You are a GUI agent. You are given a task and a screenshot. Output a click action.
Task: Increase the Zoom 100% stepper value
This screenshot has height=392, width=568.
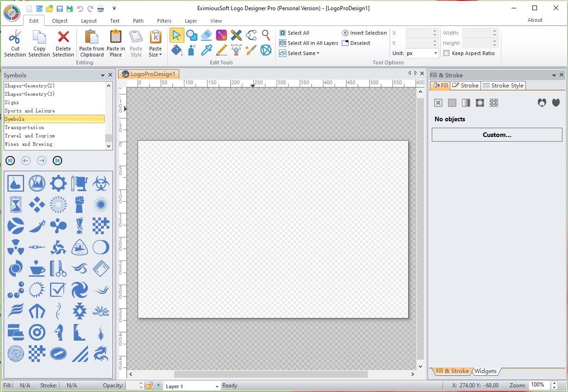pyautogui.click(x=554, y=383)
